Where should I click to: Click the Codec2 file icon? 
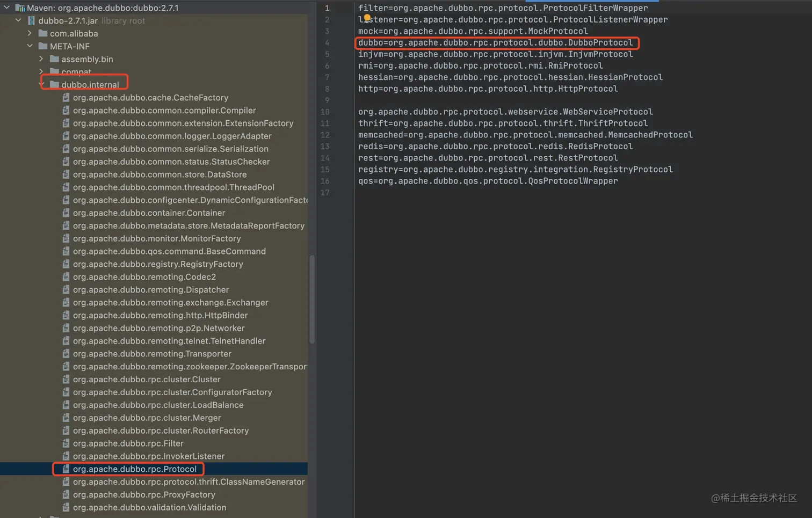[66, 277]
